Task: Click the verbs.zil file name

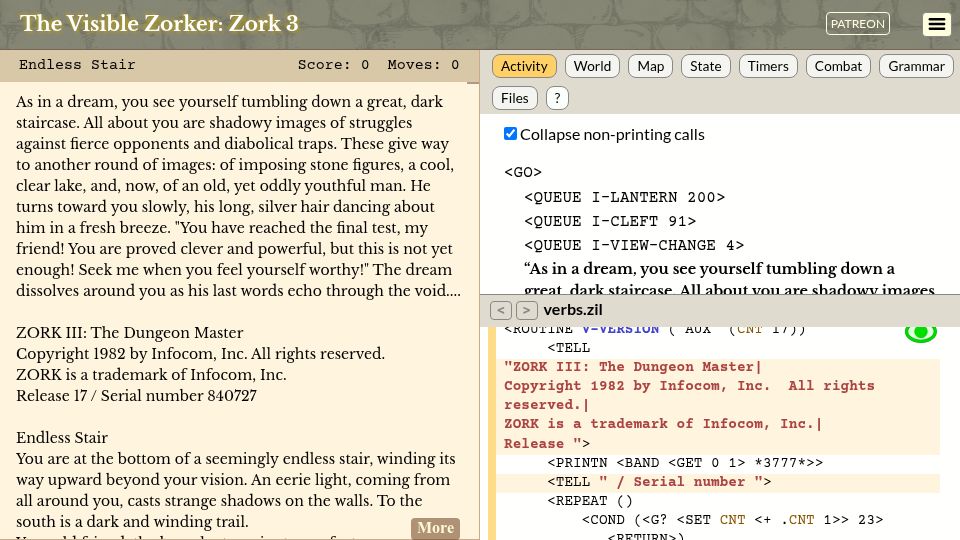Action: (x=572, y=310)
